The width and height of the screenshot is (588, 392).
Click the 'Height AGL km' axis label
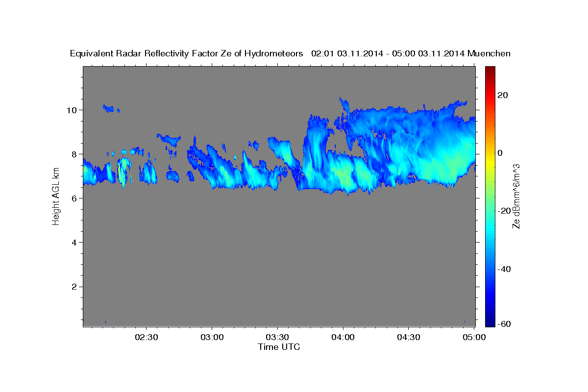56,197
